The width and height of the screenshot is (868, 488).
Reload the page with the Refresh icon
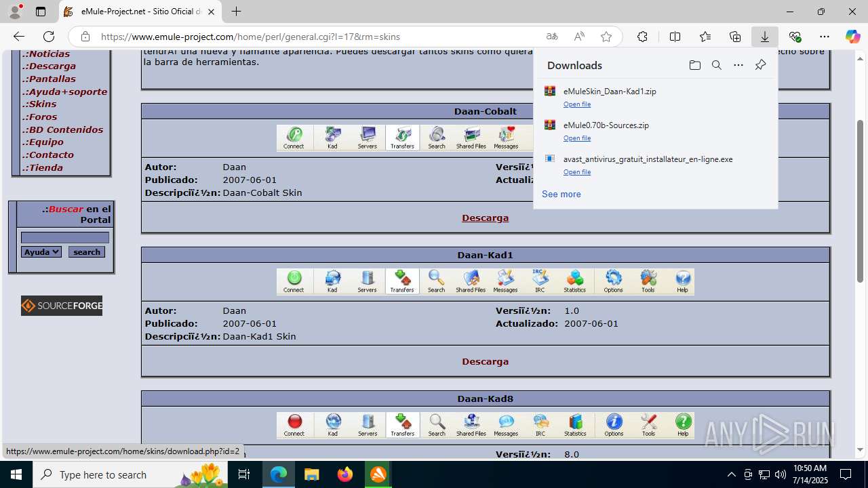(49, 37)
